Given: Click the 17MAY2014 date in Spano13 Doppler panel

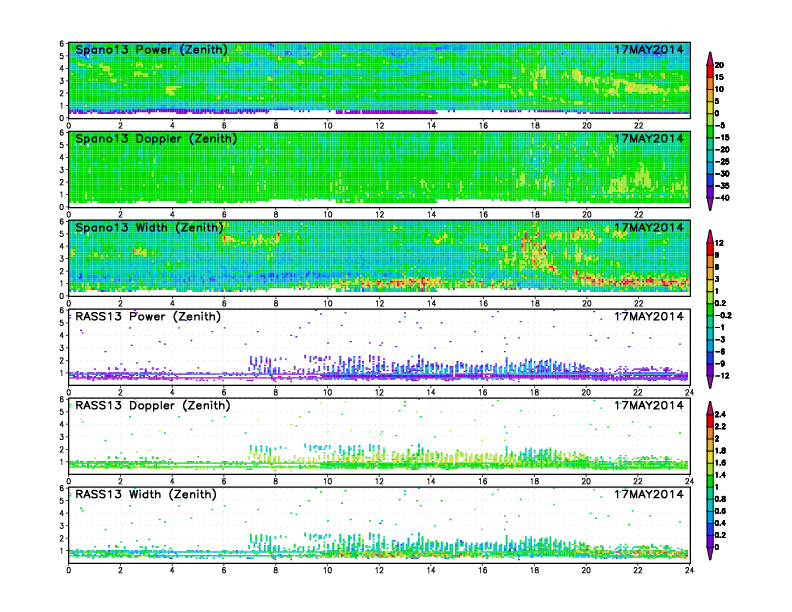Looking at the screenshot, I should click(649, 138).
